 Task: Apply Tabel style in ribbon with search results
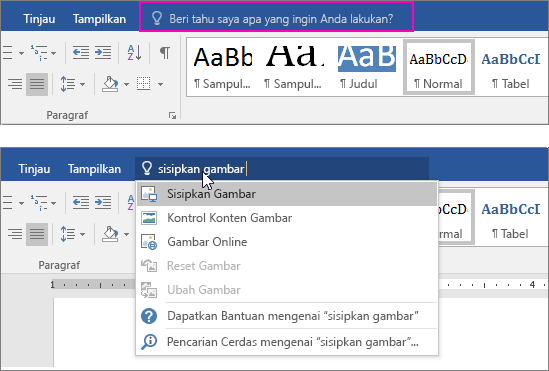pyautogui.click(x=511, y=218)
